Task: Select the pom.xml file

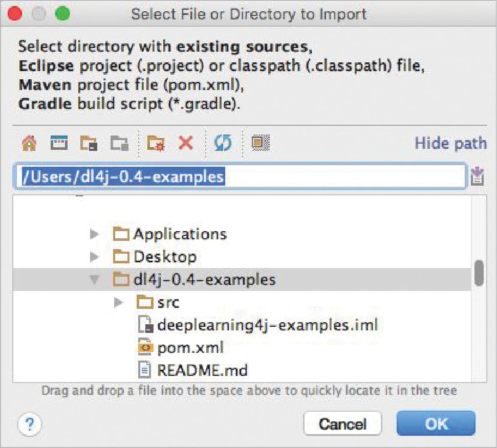Action: (190, 348)
